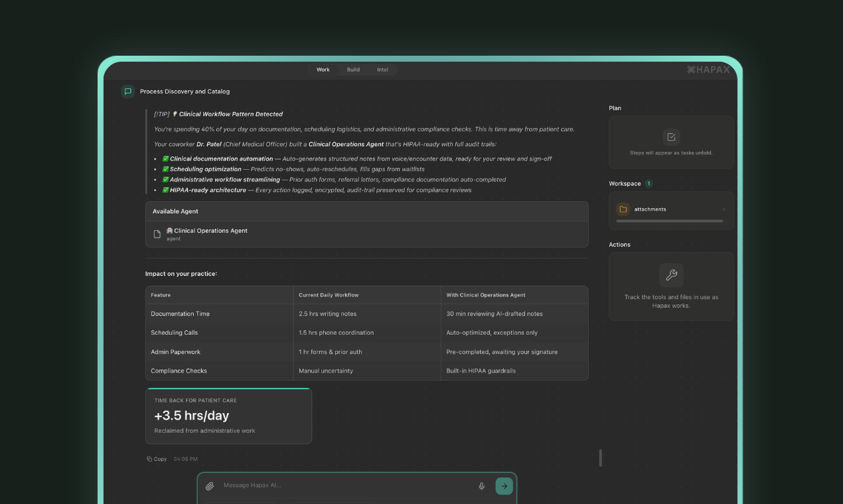Click the attachments progress bar
Screen dimensions: 843x504
point(669,221)
